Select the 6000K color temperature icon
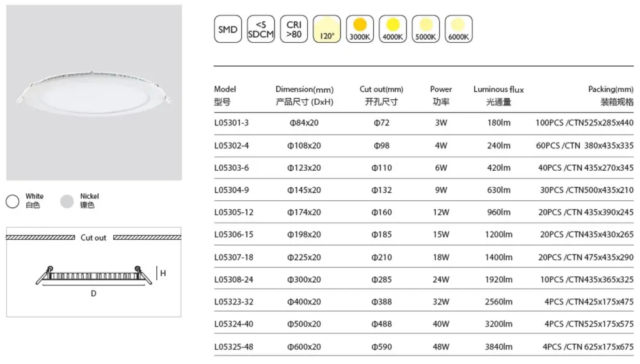 (459, 29)
